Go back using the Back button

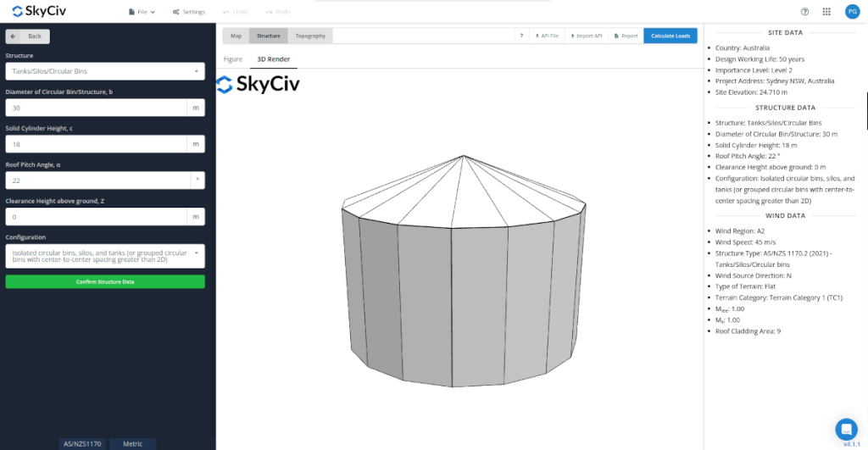click(28, 36)
